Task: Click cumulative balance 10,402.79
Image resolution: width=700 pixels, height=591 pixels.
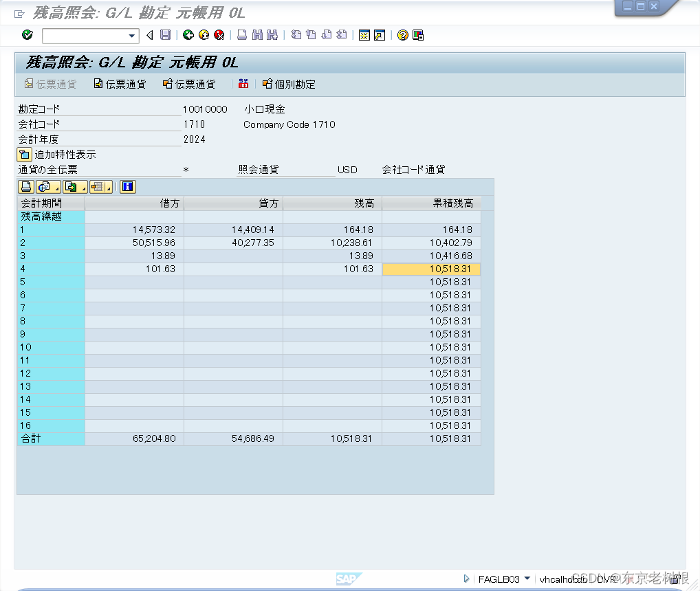Action: [x=450, y=243]
